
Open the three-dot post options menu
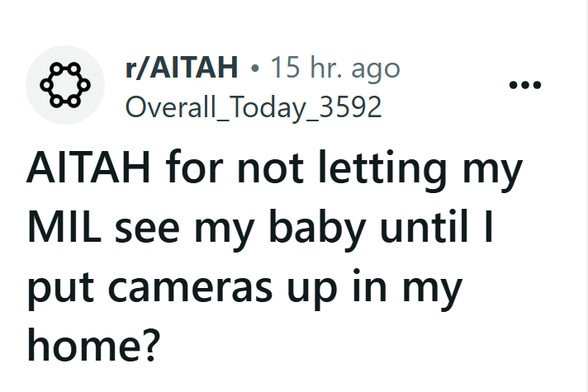pos(524,86)
